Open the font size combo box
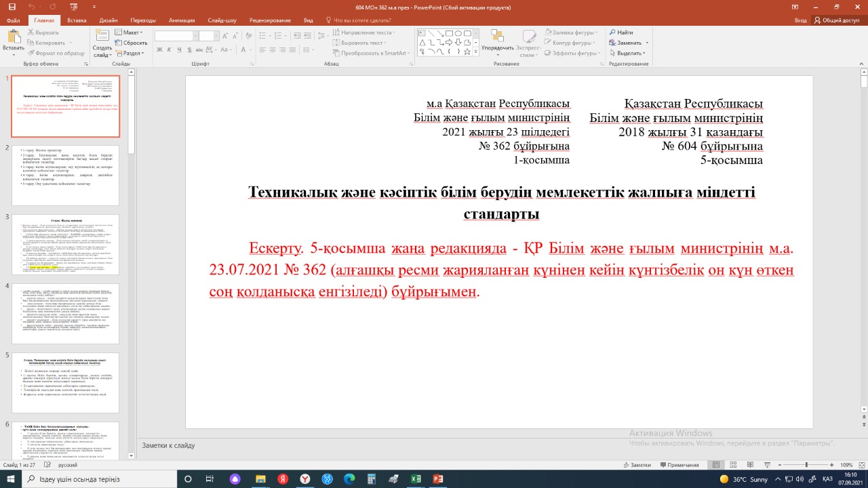Screen dimensions: 868x488 (209, 36)
